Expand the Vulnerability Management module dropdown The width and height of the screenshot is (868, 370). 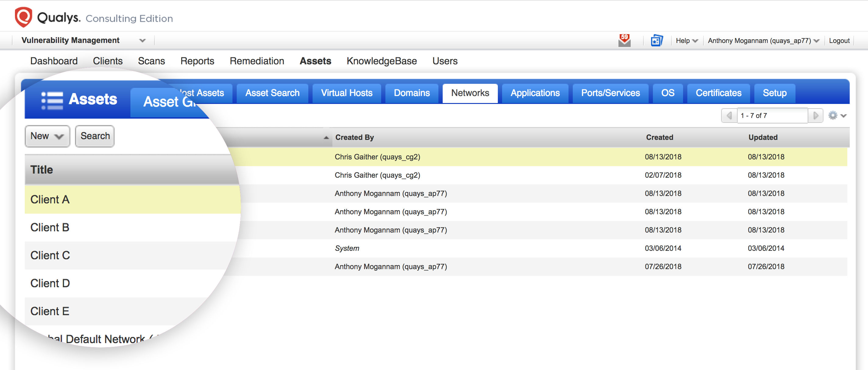click(x=143, y=41)
